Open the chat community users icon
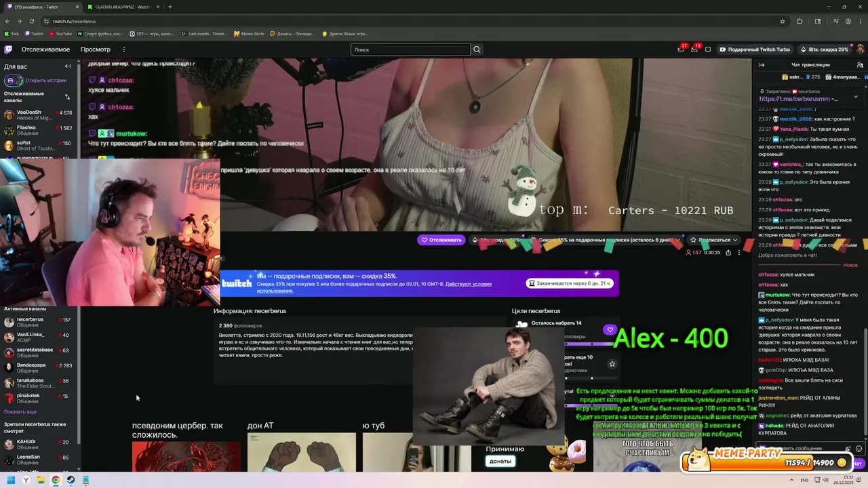Image resolution: width=868 pixels, height=488 pixels. click(860, 65)
